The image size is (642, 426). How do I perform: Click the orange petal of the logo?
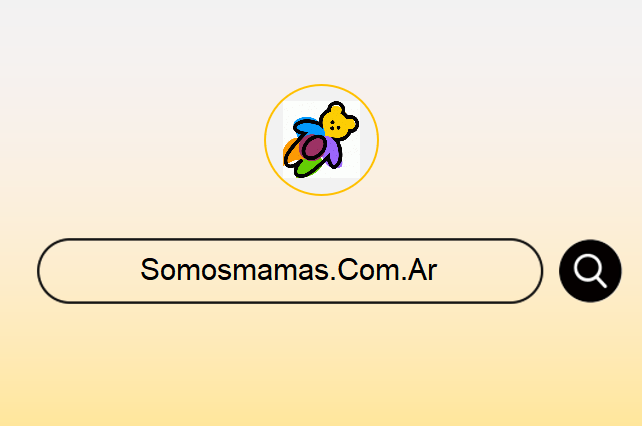pyautogui.click(x=290, y=151)
